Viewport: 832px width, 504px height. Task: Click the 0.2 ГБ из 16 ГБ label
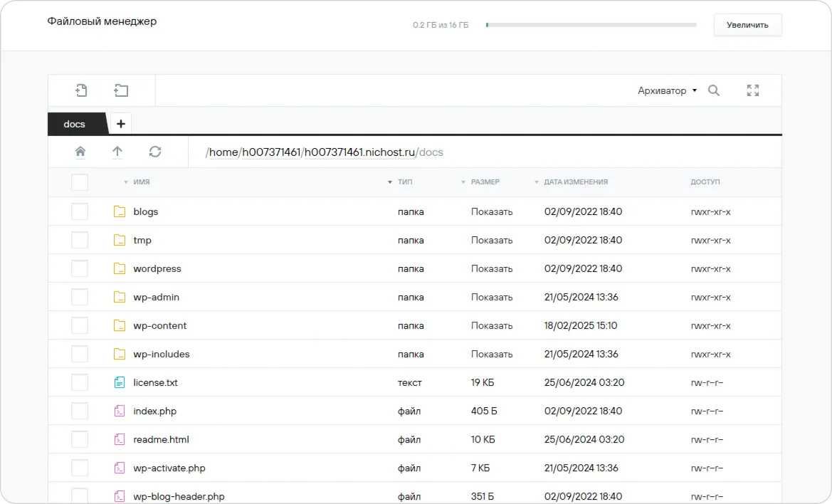coord(441,25)
